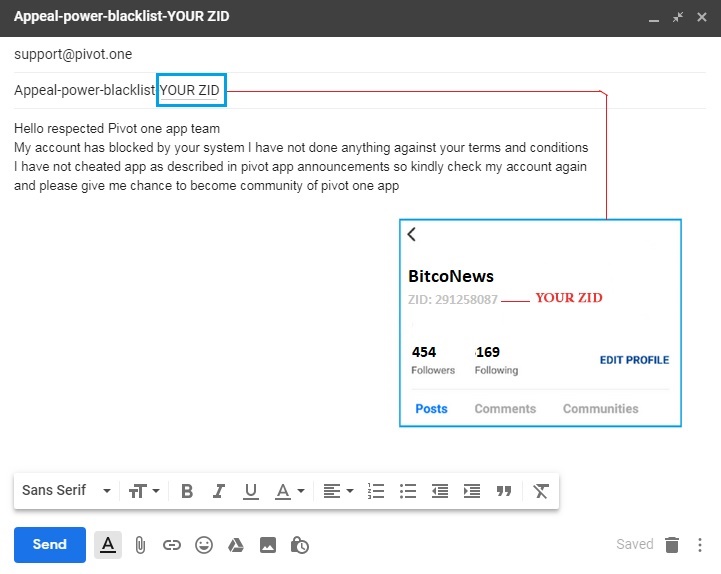Insert files using Google Drive
The width and height of the screenshot is (721, 574).
point(236,545)
